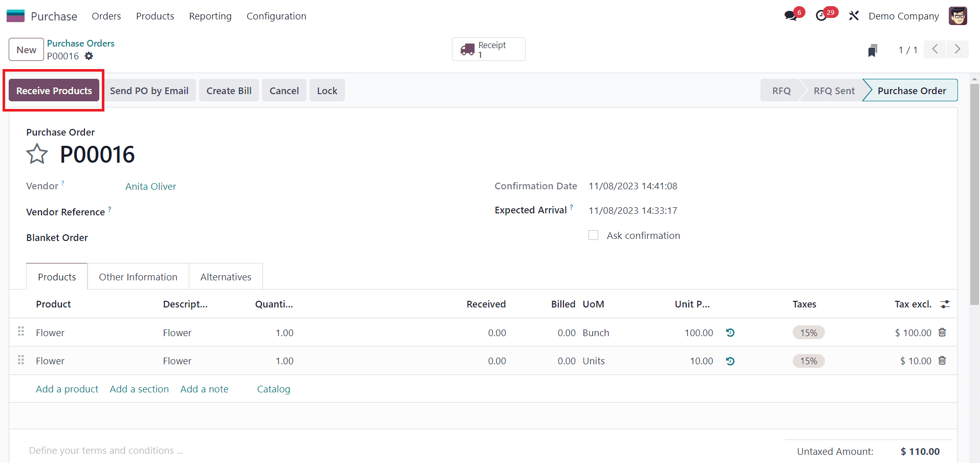
Task: Click Add a note link
Action: [204, 389]
